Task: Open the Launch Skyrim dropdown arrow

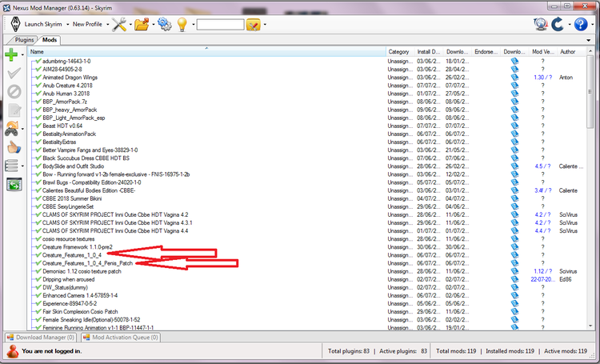Action: 68,25
